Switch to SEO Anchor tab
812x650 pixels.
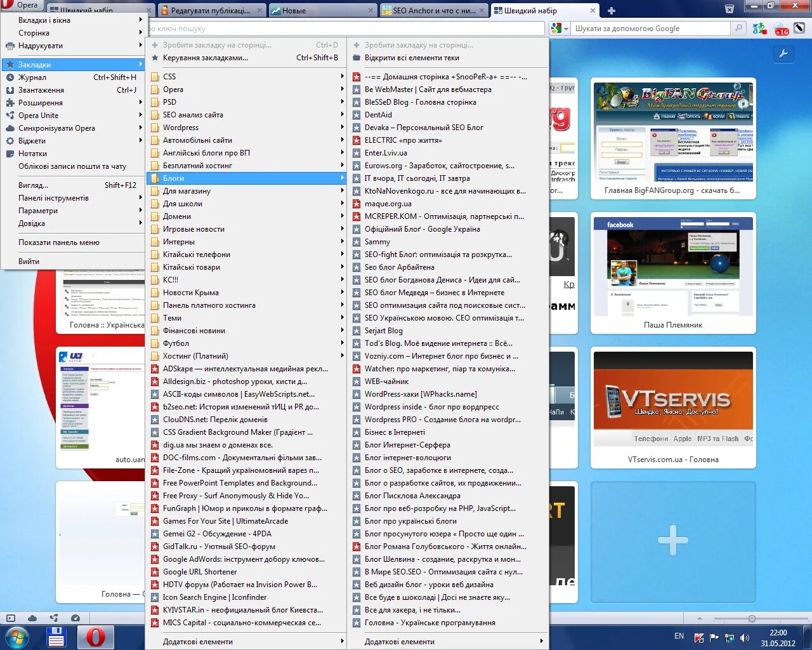(433, 11)
